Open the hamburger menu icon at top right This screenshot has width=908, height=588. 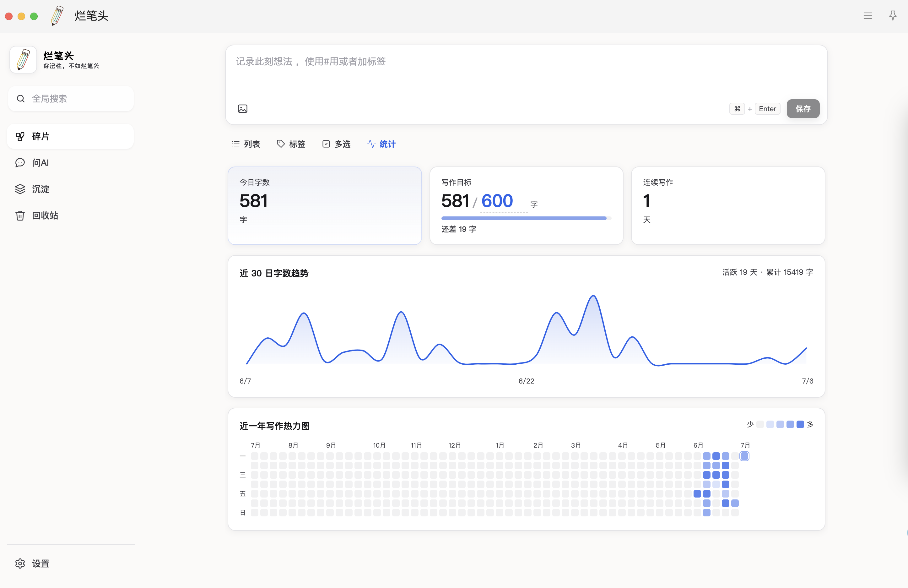(x=867, y=16)
